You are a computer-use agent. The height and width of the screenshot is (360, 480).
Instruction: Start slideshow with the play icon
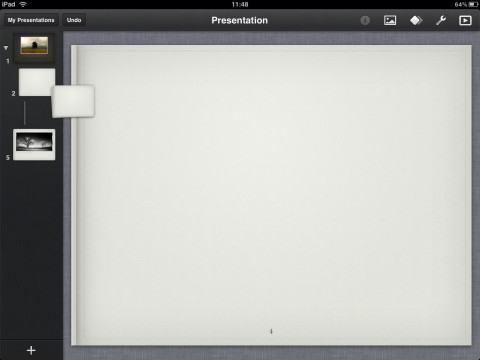click(465, 20)
